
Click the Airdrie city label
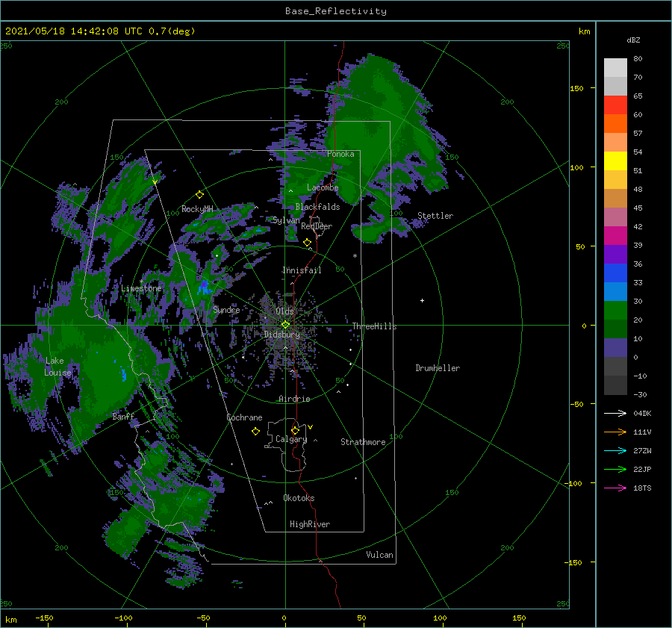pyautogui.click(x=294, y=399)
